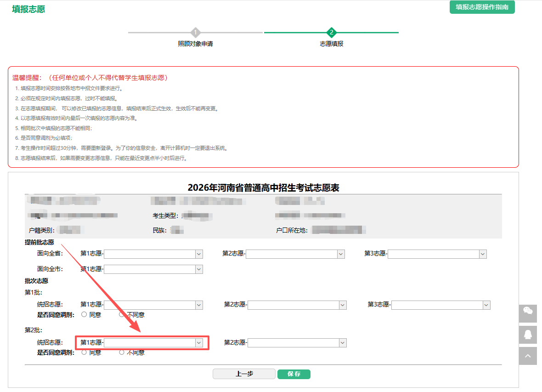The width and height of the screenshot is (542, 392).
Task: Click the 考生类型 field label
Action: pyautogui.click(x=165, y=216)
